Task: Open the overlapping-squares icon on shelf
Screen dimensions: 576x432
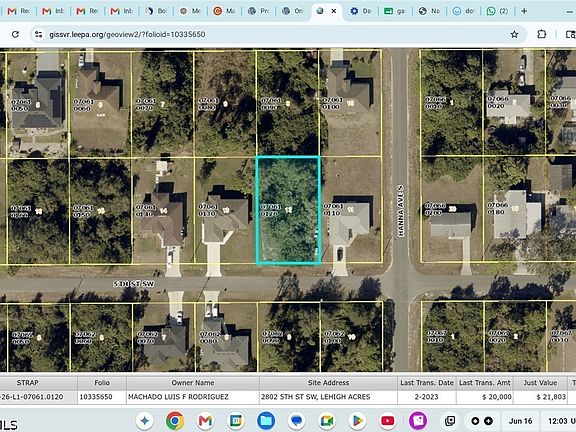Action: click(450, 421)
